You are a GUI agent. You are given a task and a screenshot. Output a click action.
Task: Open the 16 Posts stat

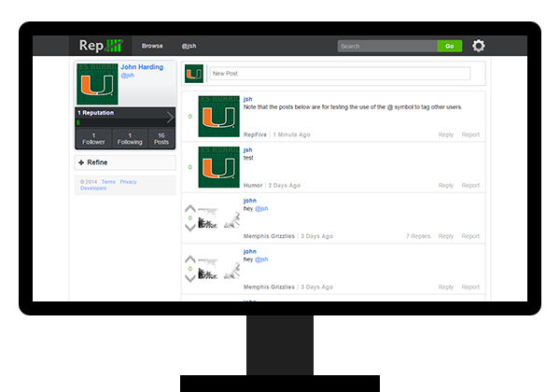click(x=161, y=138)
